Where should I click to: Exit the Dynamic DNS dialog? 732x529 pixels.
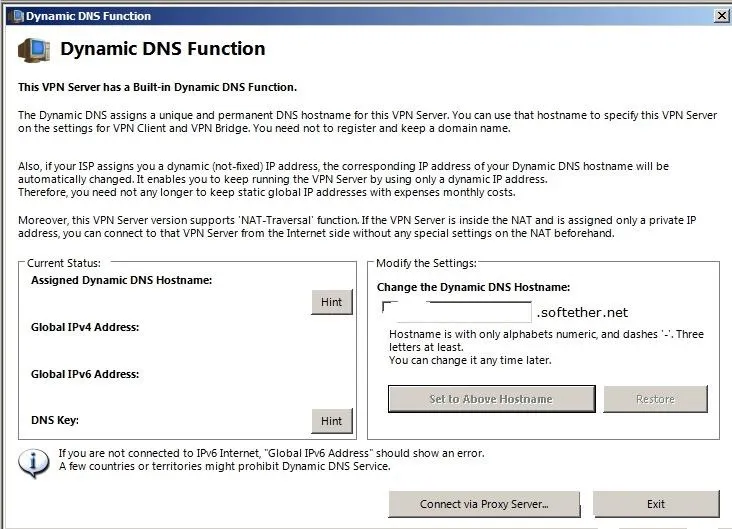pyautogui.click(x=656, y=504)
